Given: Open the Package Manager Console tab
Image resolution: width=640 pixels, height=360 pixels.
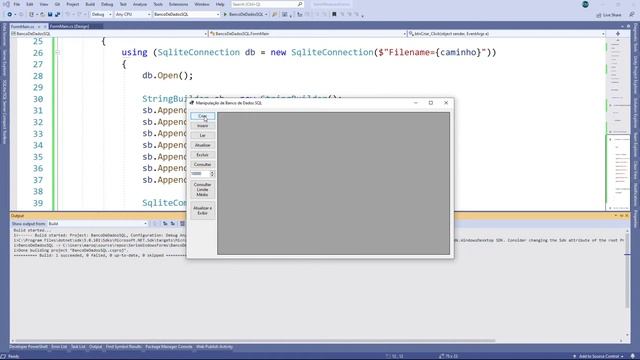Looking at the screenshot, I should pos(169,347).
